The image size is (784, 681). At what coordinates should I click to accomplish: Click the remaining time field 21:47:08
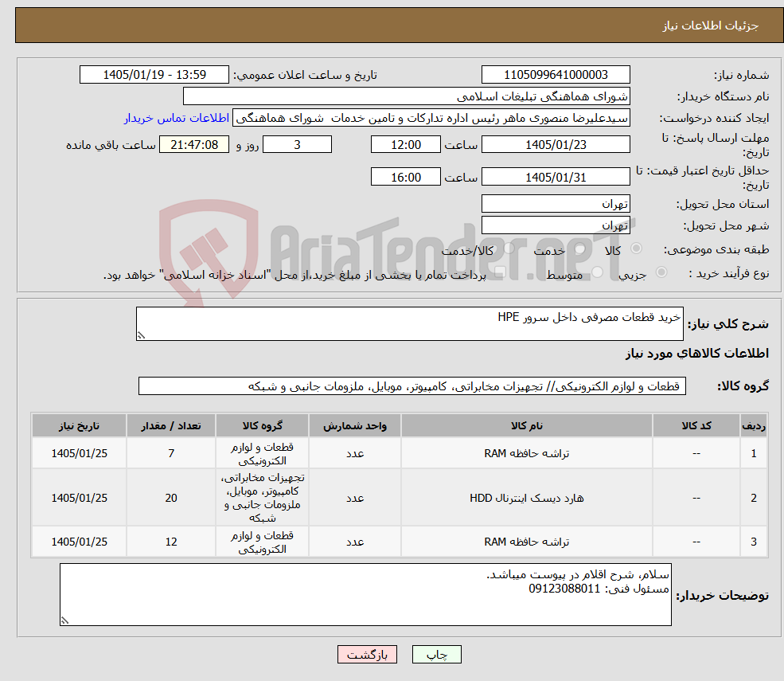pyautogui.click(x=194, y=145)
